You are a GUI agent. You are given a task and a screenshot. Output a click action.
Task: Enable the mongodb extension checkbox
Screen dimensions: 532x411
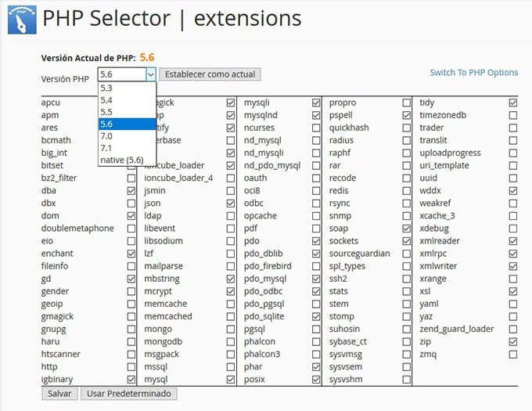coord(231,342)
